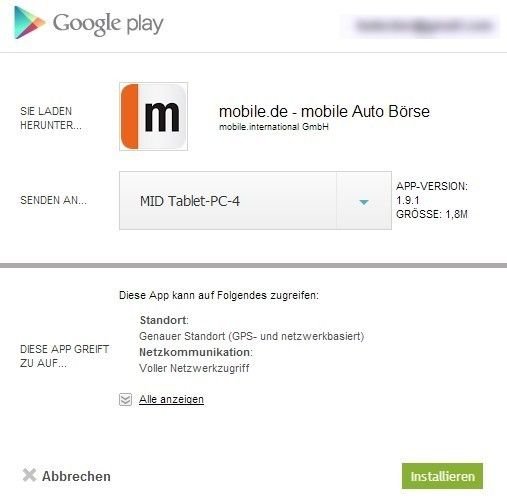507x498 pixels.
Task: Cancel installation via Abbrechen text
Action: [x=76, y=476]
